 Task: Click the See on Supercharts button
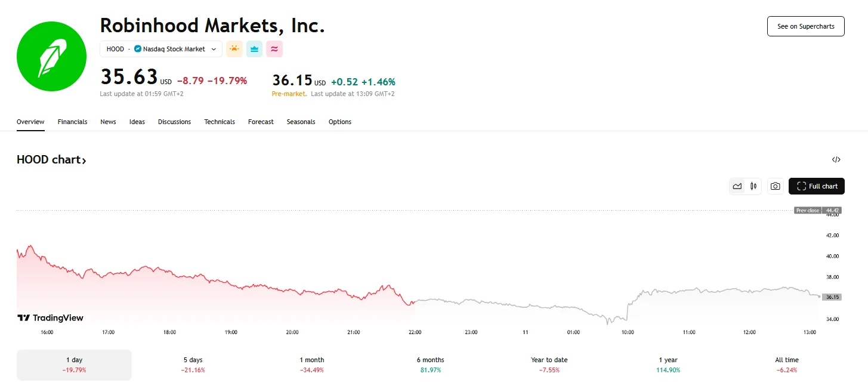(805, 26)
